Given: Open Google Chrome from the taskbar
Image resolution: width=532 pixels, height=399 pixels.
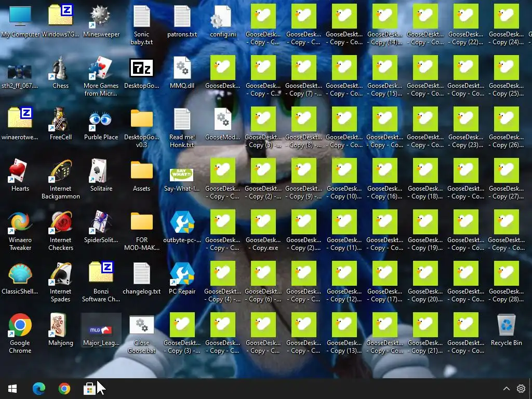Looking at the screenshot, I should click(x=64, y=389).
